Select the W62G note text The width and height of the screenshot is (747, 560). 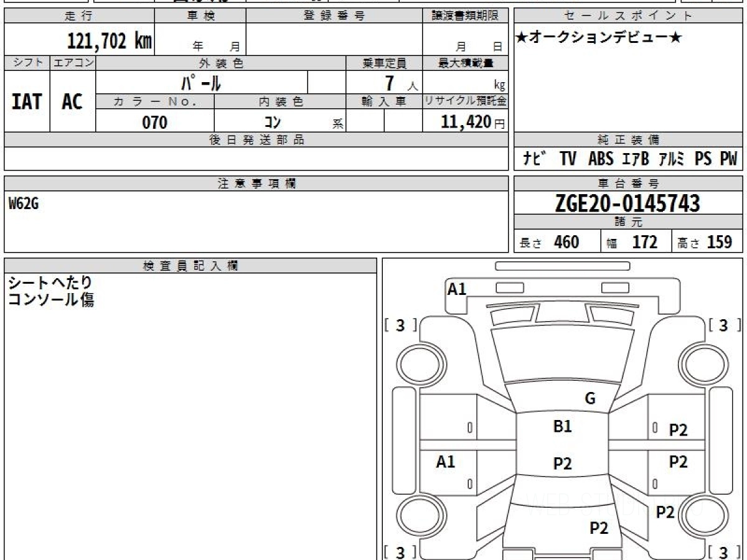(24, 203)
